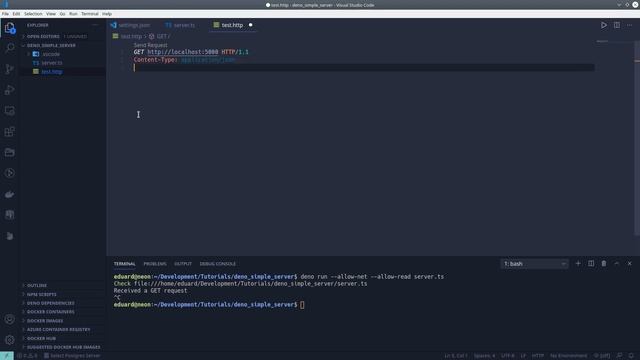This screenshot has height=360, width=640.
Task: Select the Terminal panel tab
Action: tap(124, 264)
